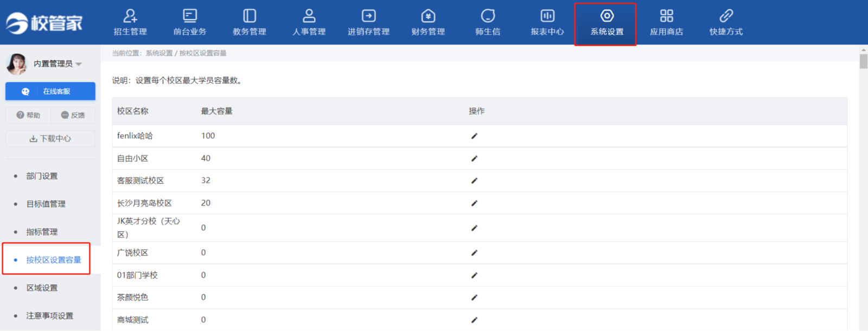
Task: Select 区域设置 in the sidebar
Action: (42, 288)
